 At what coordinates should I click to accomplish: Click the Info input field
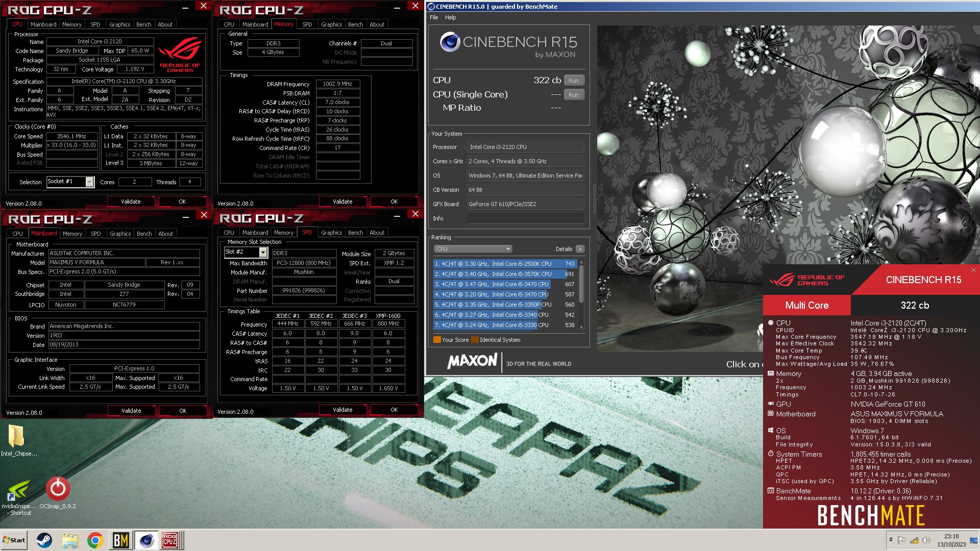click(525, 218)
